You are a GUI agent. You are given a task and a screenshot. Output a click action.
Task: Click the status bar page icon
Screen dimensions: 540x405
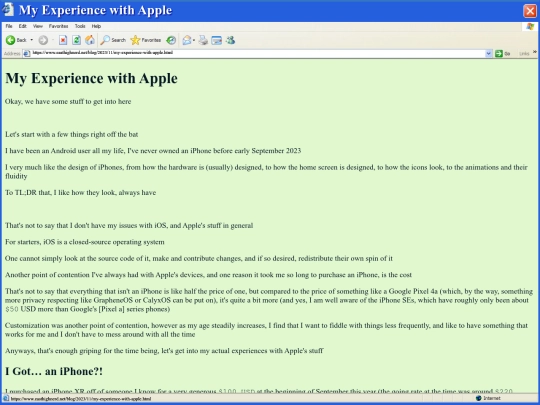tap(6, 398)
